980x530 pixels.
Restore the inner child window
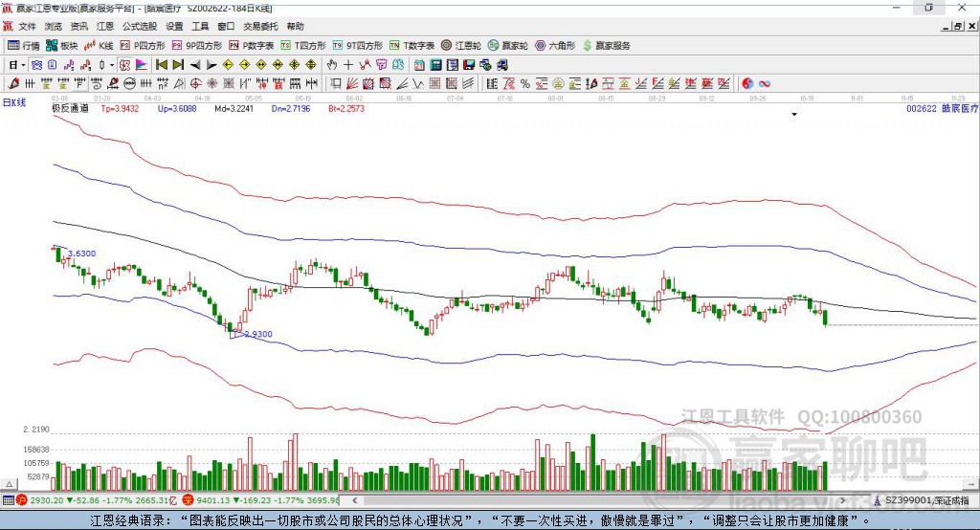pos(958,26)
